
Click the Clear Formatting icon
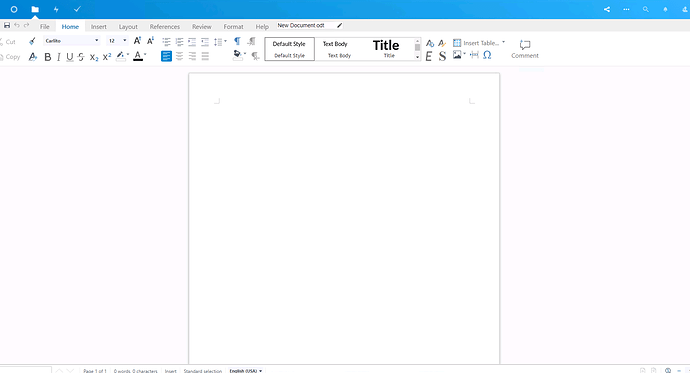click(x=33, y=57)
